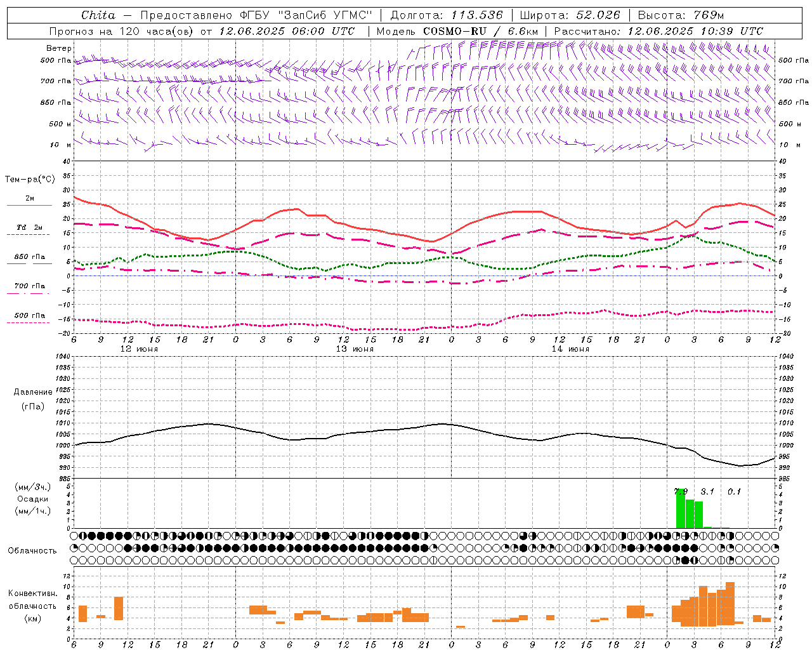This screenshot has height=650, width=812.
Task: Click the tallest green precipitation bar
Action: [681, 508]
